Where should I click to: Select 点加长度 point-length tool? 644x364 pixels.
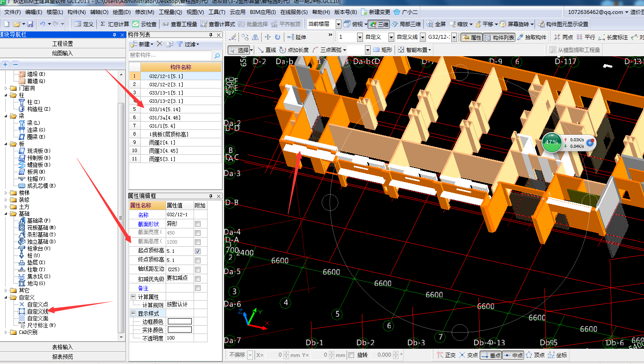click(294, 50)
